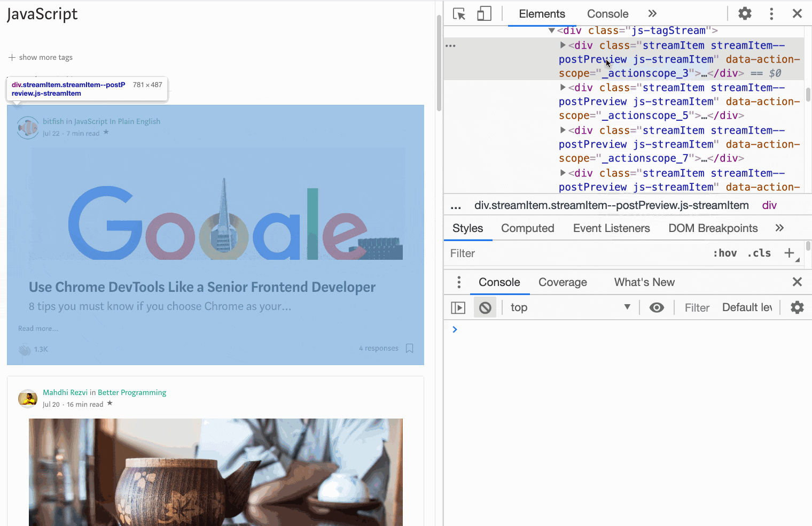Switch to the Computed tab
Image resolution: width=812 pixels, height=526 pixels.
[x=527, y=228]
